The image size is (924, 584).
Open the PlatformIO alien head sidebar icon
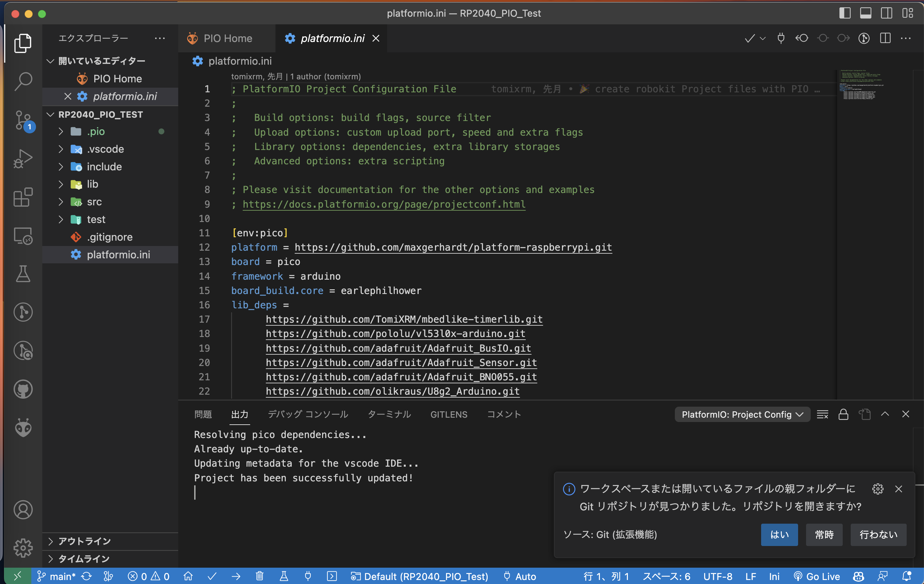(23, 427)
